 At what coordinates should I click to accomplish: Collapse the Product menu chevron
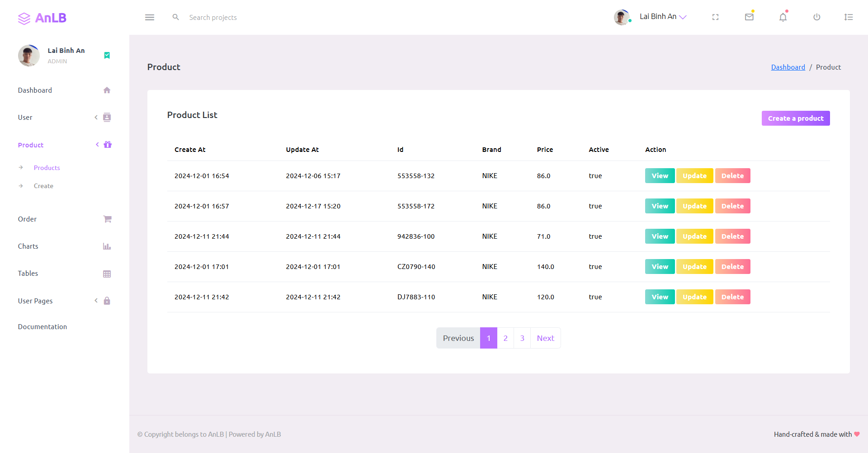(97, 145)
